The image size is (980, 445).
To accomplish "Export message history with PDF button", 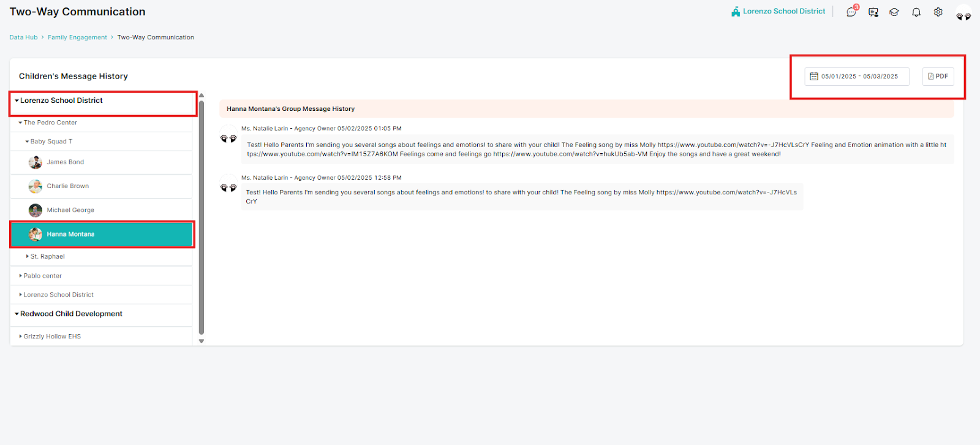I will click(938, 77).
